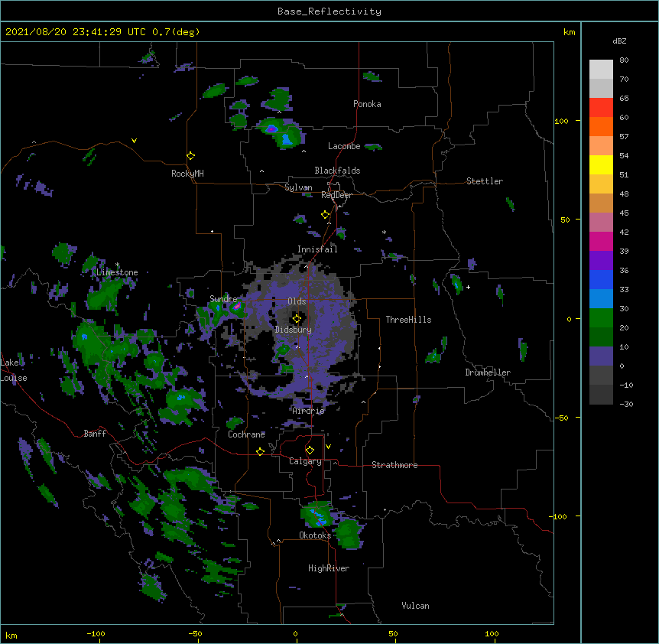Click the yellow diamond marker south of RedDeer
The height and width of the screenshot is (644, 659).
coord(325,215)
